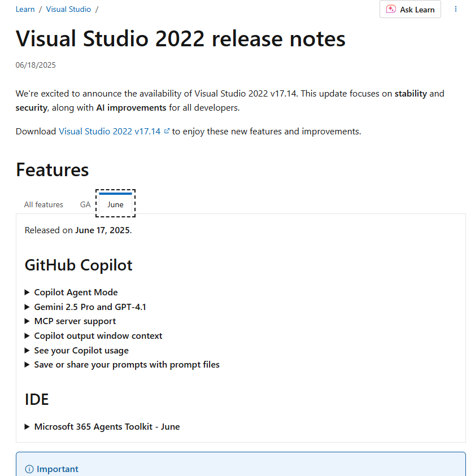
Task: Click the external link icon after v17.14
Action: [x=167, y=131]
